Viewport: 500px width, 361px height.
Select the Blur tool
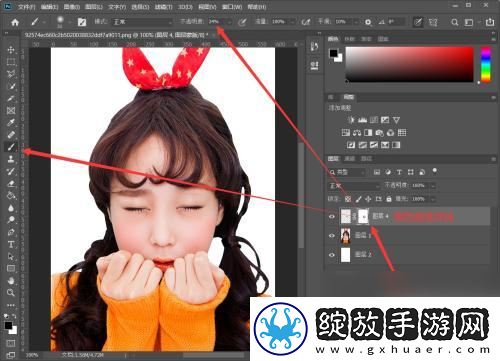[x=11, y=208]
